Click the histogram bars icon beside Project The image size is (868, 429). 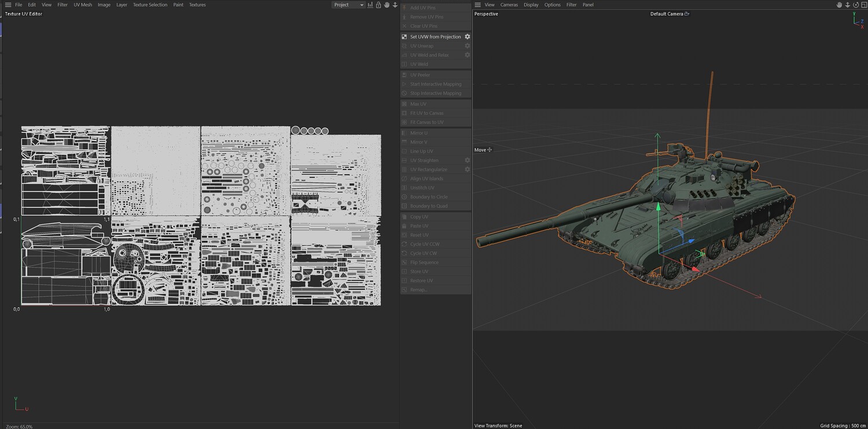point(370,5)
